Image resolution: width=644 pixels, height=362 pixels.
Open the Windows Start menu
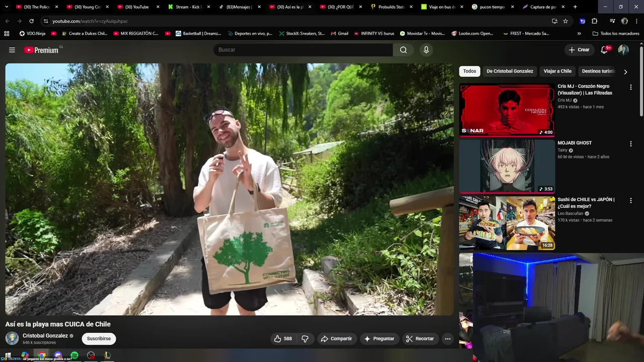tap(8, 355)
